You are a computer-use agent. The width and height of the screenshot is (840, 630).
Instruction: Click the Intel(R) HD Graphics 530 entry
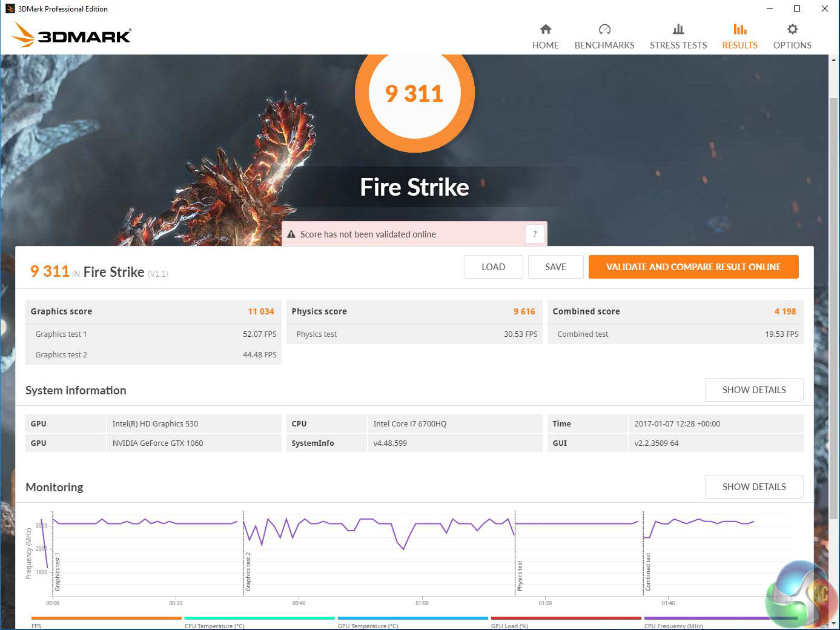tap(155, 424)
